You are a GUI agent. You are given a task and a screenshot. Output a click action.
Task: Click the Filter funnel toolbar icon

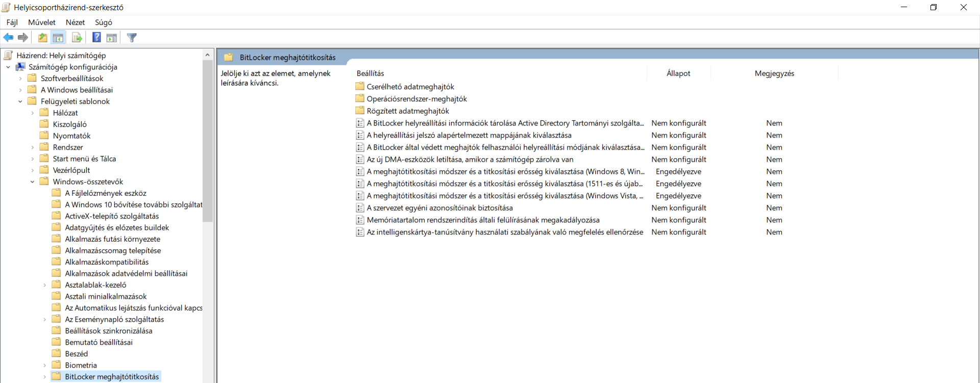[132, 37]
